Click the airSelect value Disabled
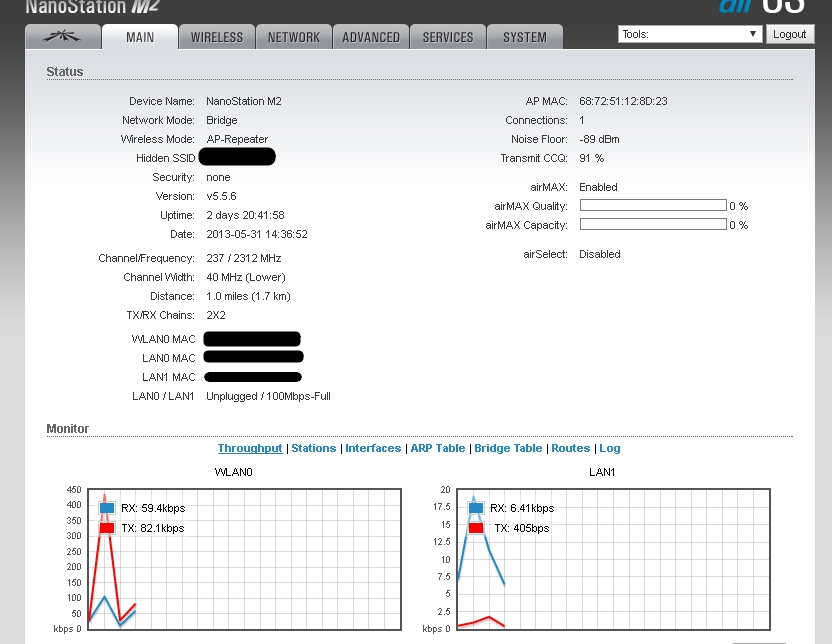This screenshot has width=832, height=644. (x=600, y=254)
